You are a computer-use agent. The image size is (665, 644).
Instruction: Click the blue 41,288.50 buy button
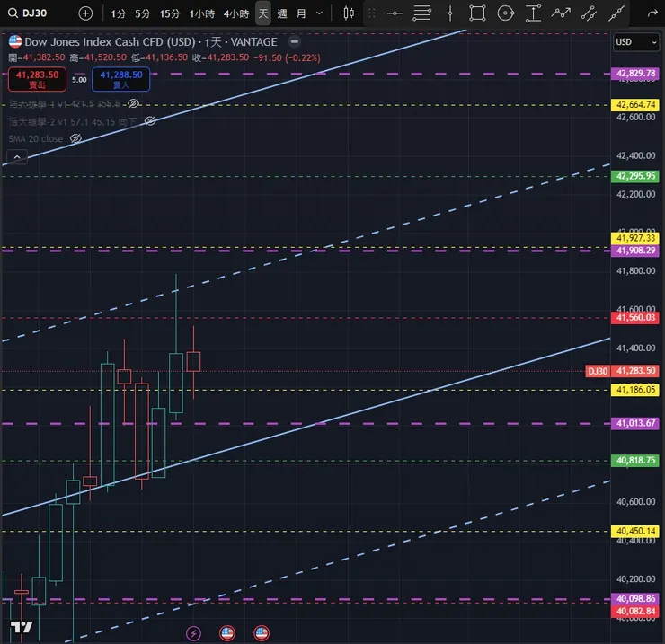(x=121, y=79)
